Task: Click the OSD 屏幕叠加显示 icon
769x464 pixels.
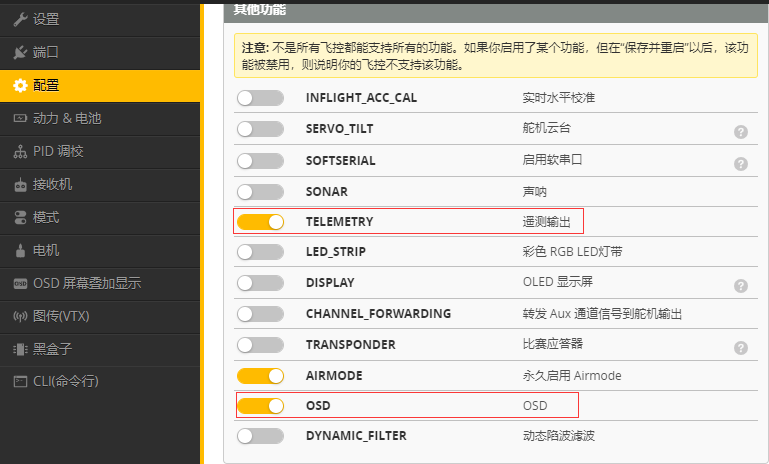Action: coord(20,283)
